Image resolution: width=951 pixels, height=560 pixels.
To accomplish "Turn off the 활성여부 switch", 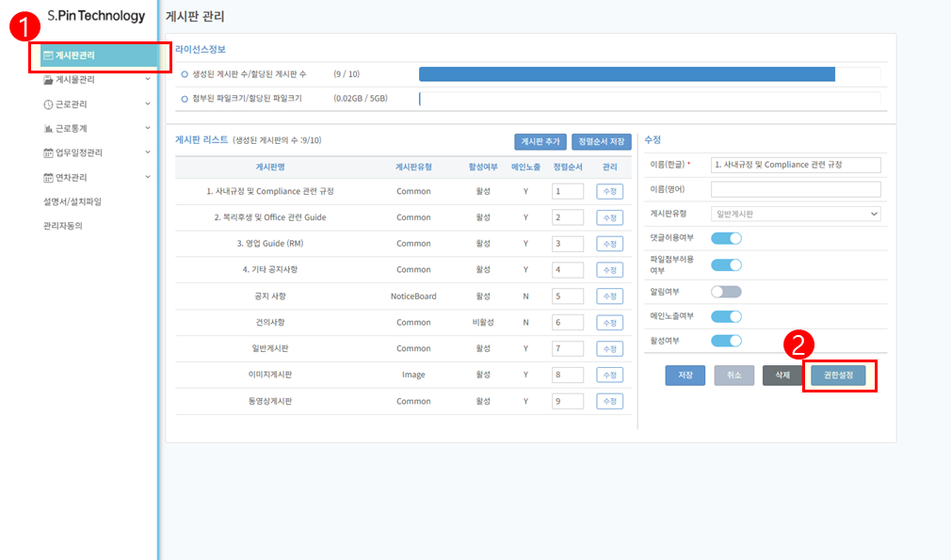I will pos(726,341).
